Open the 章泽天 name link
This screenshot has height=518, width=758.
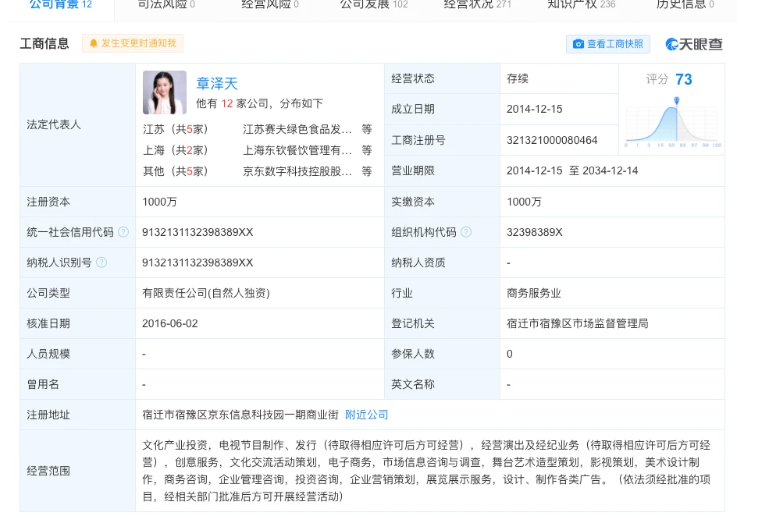217,83
